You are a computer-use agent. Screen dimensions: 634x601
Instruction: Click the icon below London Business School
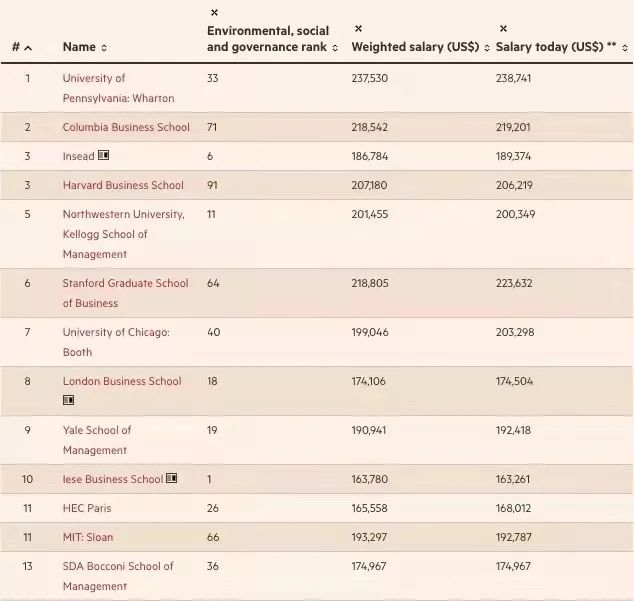[x=69, y=400]
